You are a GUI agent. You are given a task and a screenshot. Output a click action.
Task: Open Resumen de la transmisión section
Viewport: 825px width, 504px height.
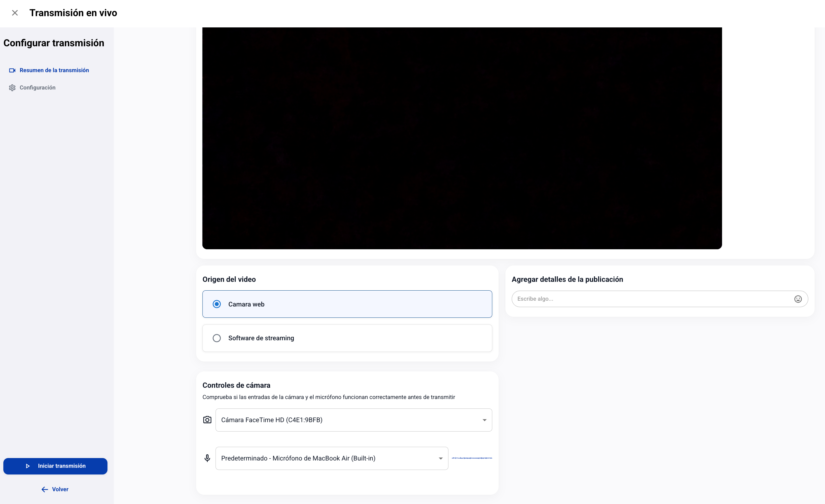tap(54, 70)
